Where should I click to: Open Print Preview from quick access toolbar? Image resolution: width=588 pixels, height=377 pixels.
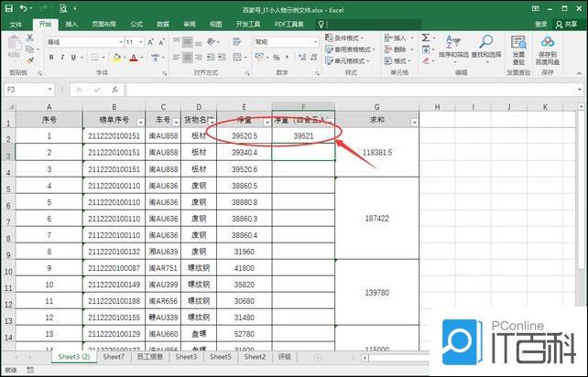[x=63, y=8]
